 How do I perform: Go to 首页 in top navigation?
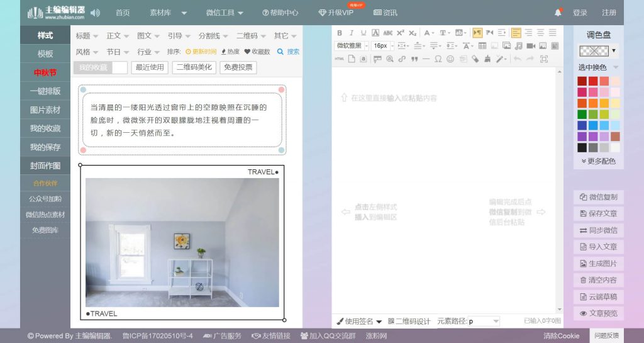tap(123, 13)
